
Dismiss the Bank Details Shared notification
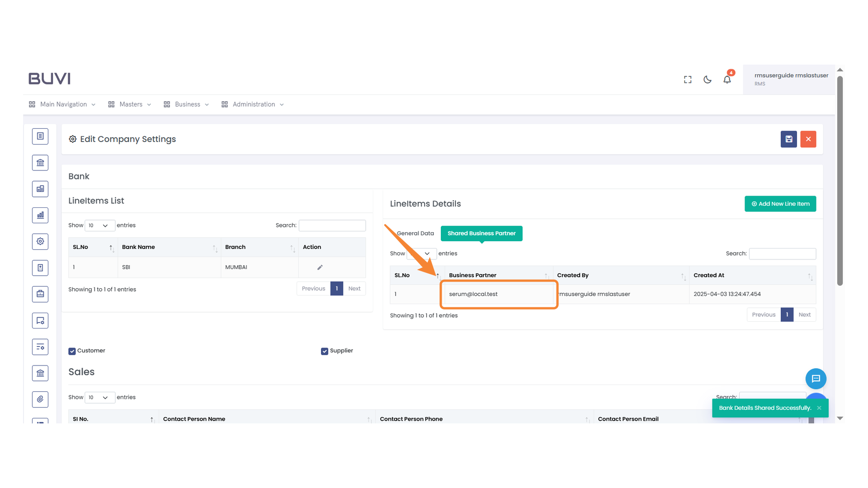click(x=819, y=408)
